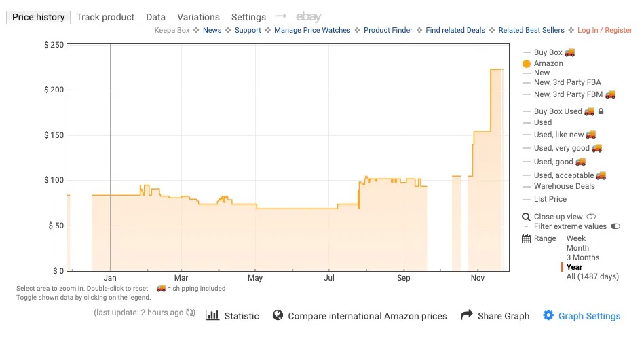This screenshot has width=644, height=339.
Task: Click the eBay logo in the tab bar
Action: point(309,17)
